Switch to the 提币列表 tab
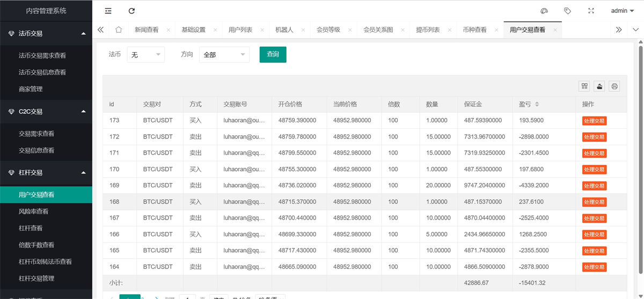This screenshot has height=299, width=644. pos(428,30)
